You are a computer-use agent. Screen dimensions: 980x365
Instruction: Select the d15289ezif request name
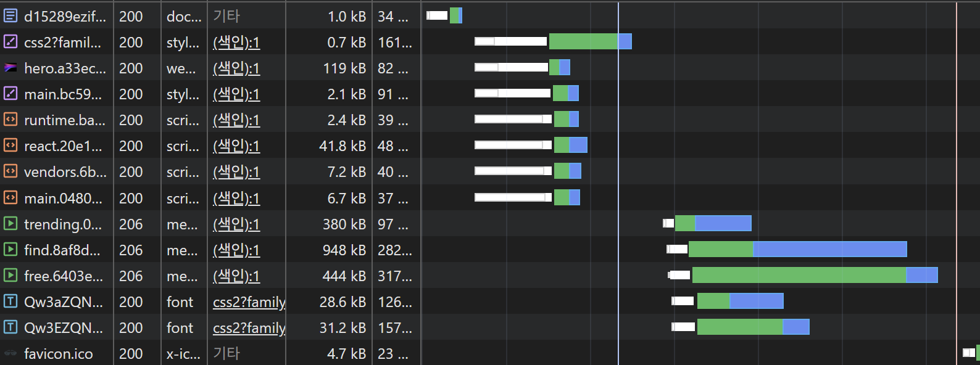tap(65, 17)
